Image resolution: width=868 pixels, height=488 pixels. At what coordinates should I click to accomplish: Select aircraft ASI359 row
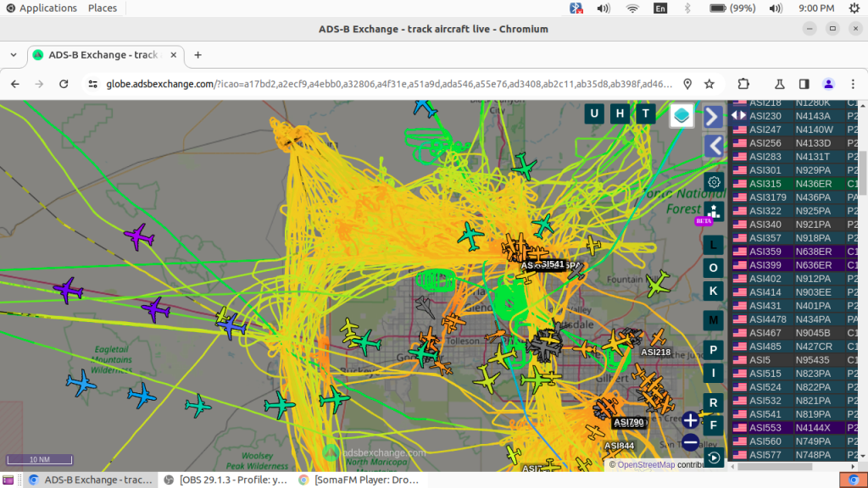pyautogui.click(x=795, y=252)
